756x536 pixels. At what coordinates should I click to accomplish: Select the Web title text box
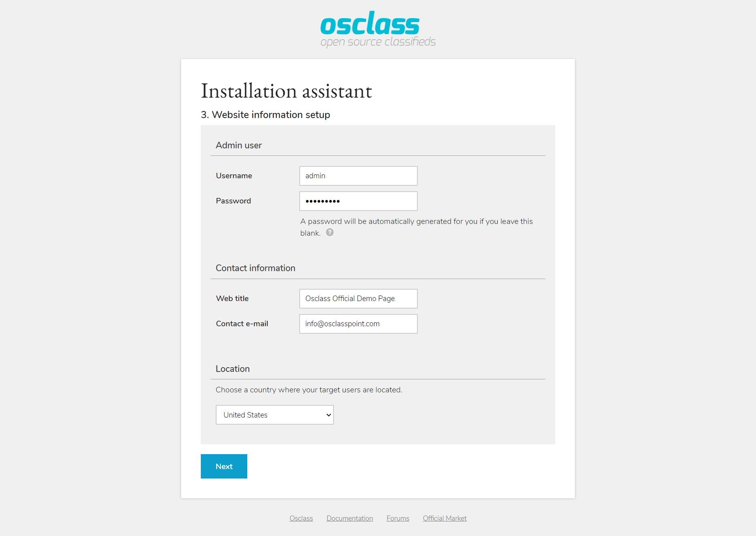click(x=358, y=299)
